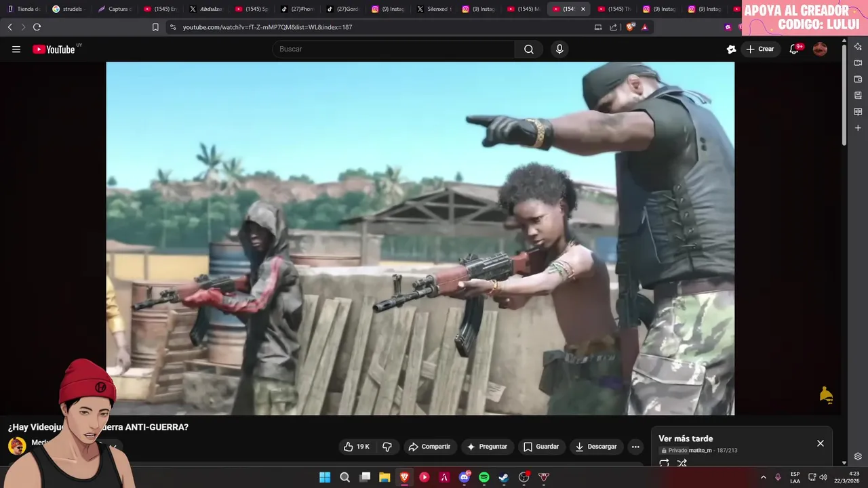Viewport: 868px width, 488px height.
Task: Click the magnifier search button
Action: click(529, 49)
